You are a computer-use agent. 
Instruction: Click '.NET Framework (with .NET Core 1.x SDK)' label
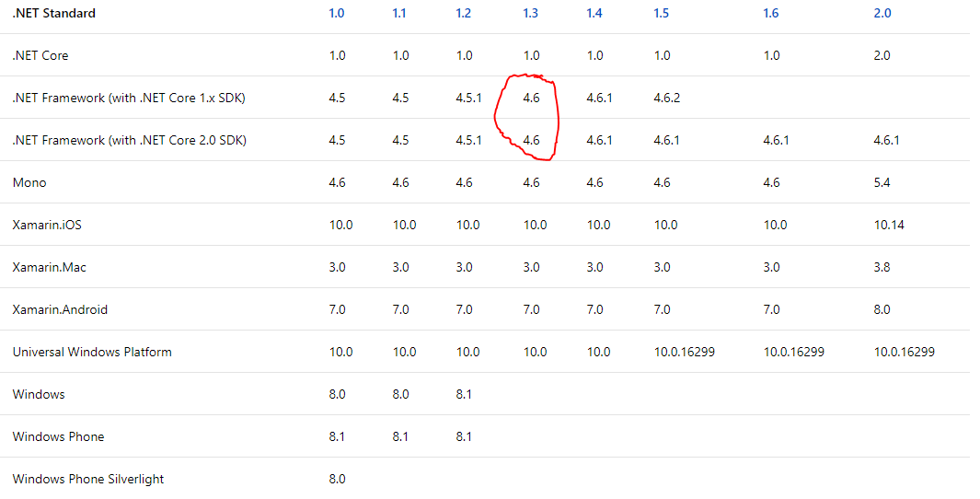[x=129, y=99]
